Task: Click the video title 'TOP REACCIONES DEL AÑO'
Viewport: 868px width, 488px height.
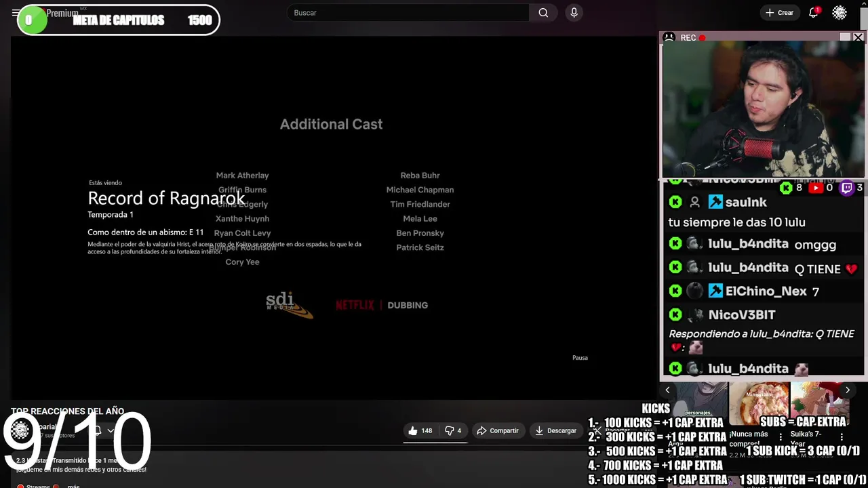Action: pyautogui.click(x=67, y=411)
